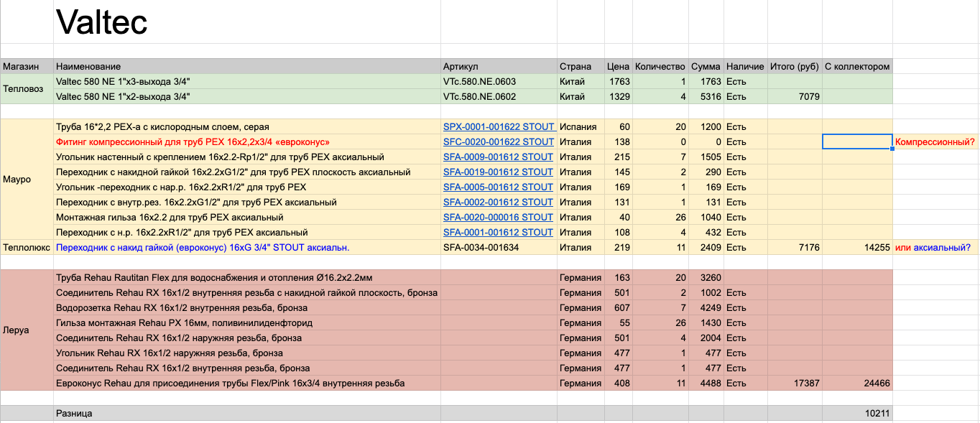Open link SFC-0020-001622 STOUT
Viewport: 980px width, 423px height.
tap(499, 141)
